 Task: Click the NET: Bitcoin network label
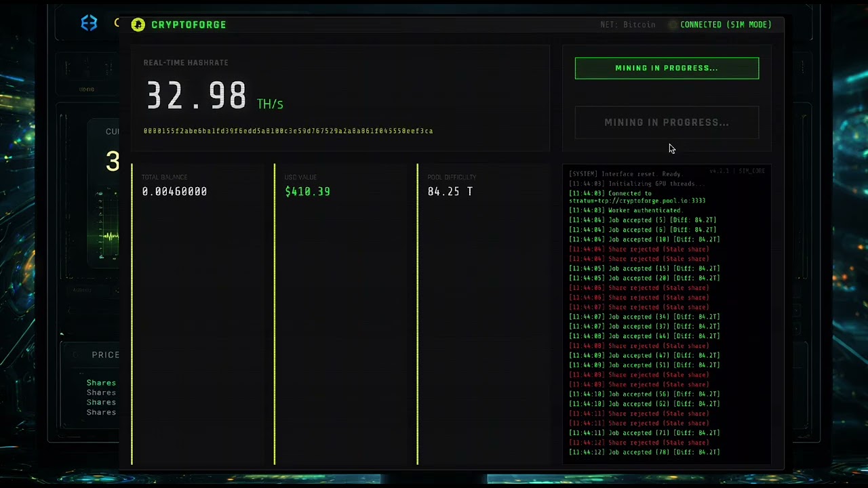[x=628, y=25]
